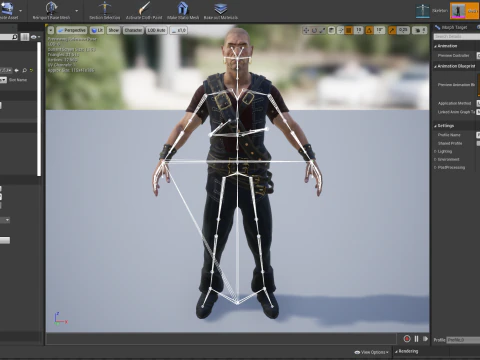Click the browse magnifier icon in left panel
Image resolution: width=480 pixels, height=360 pixels.
click(x=24, y=70)
